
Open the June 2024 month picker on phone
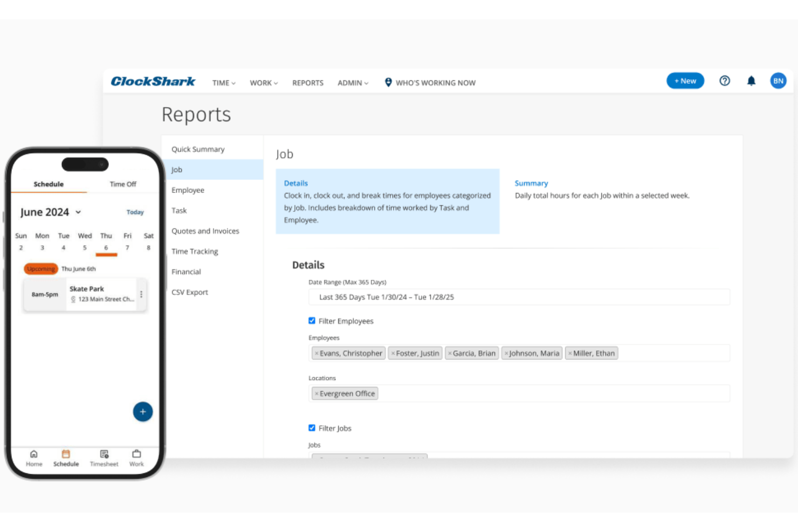point(51,212)
